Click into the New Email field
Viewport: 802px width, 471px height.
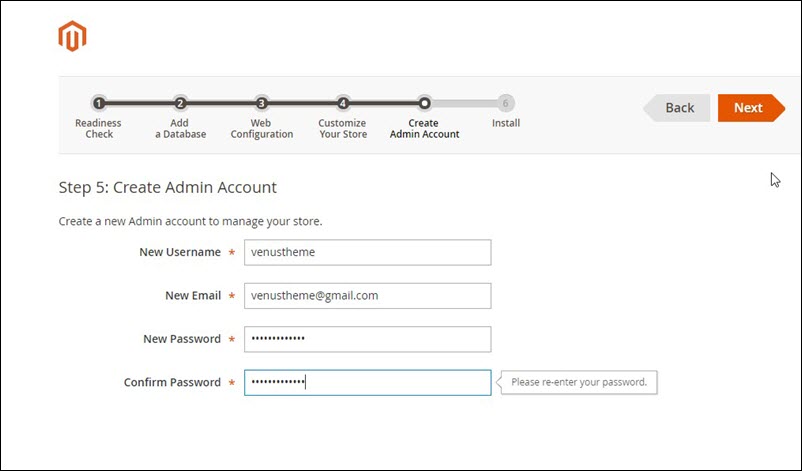click(x=367, y=296)
